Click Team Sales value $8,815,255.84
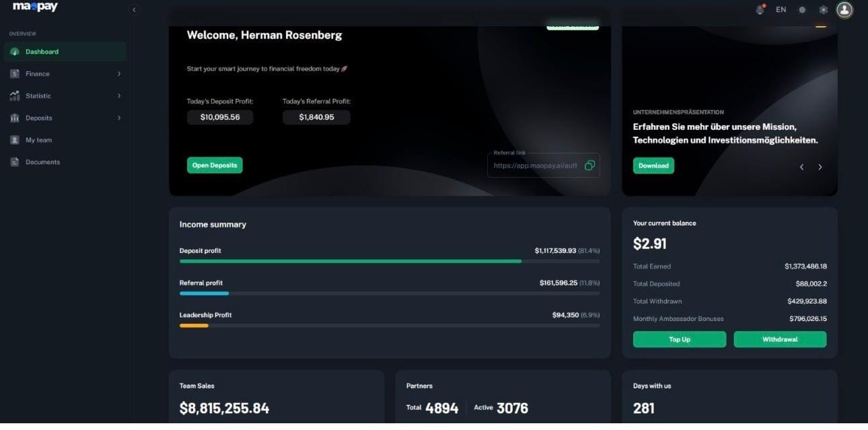The height and width of the screenshot is (430, 868). [224, 408]
